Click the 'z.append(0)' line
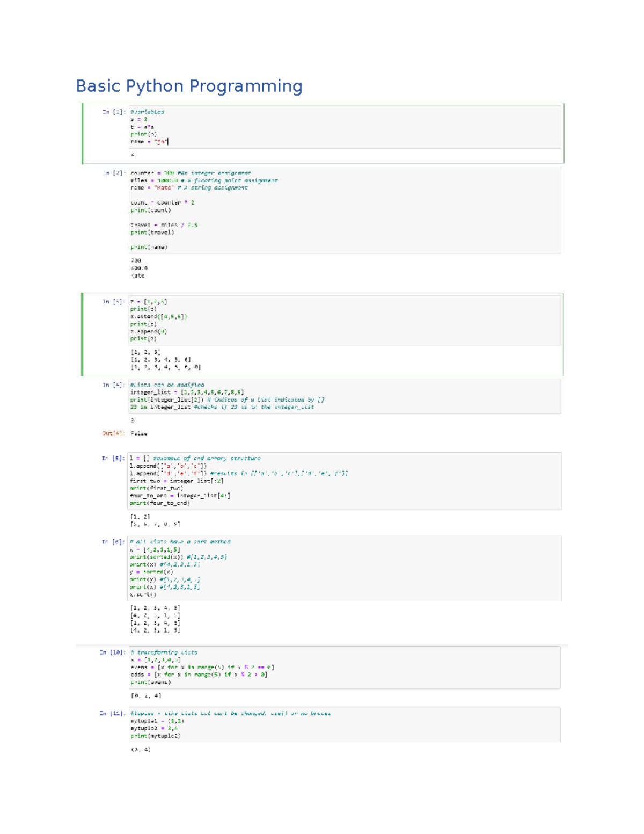The width and height of the screenshot is (644, 834). tap(149, 331)
